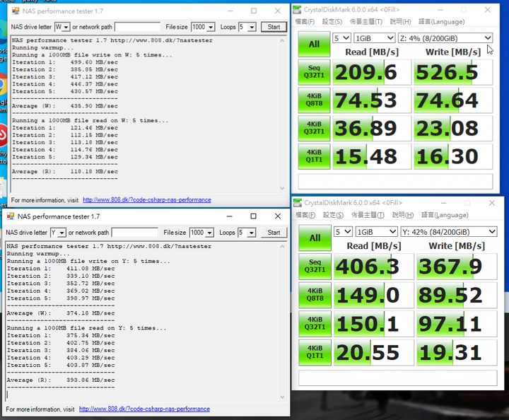This screenshot has width=509, height=420.
Task: Run 4KiB Q32T1 test in bottom CrystalDiskMark
Action: [315, 324]
